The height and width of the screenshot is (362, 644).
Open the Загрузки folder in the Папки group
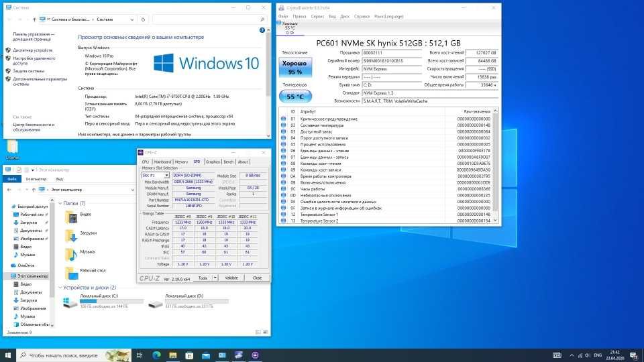click(x=81, y=235)
